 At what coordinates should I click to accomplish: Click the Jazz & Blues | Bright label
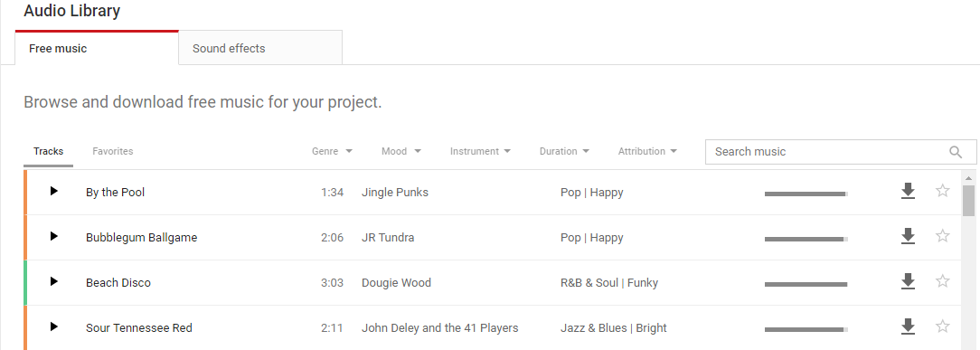[x=614, y=327]
